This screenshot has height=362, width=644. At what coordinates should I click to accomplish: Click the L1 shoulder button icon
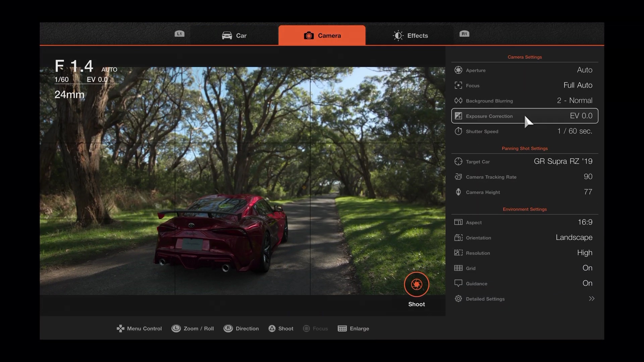(179, 34)
